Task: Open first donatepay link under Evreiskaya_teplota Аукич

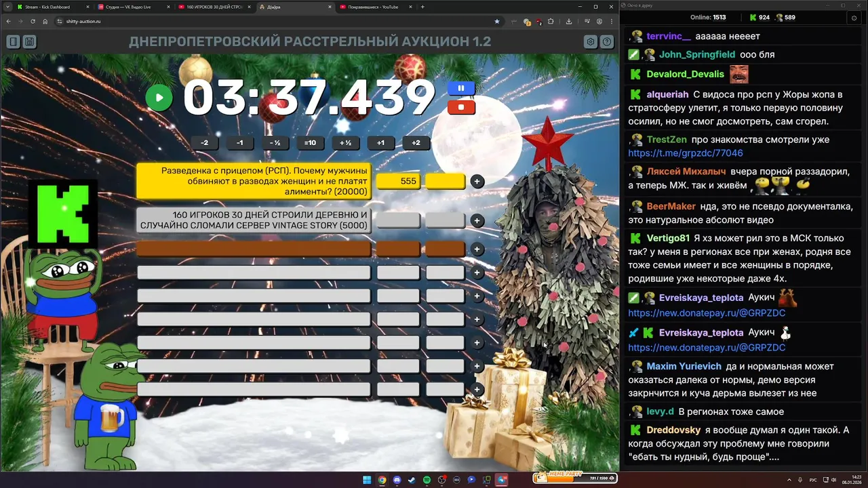Action: (707, 313)
